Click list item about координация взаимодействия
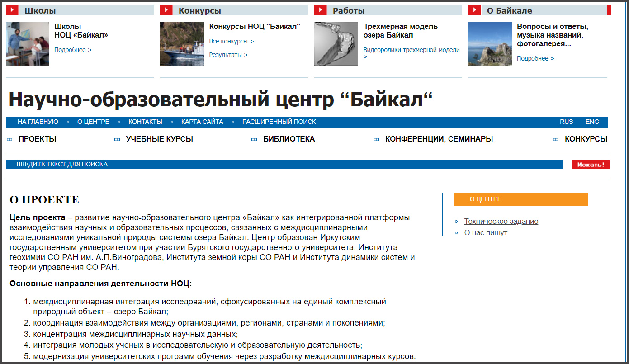629x364 pixels. [x=209, y=323]
